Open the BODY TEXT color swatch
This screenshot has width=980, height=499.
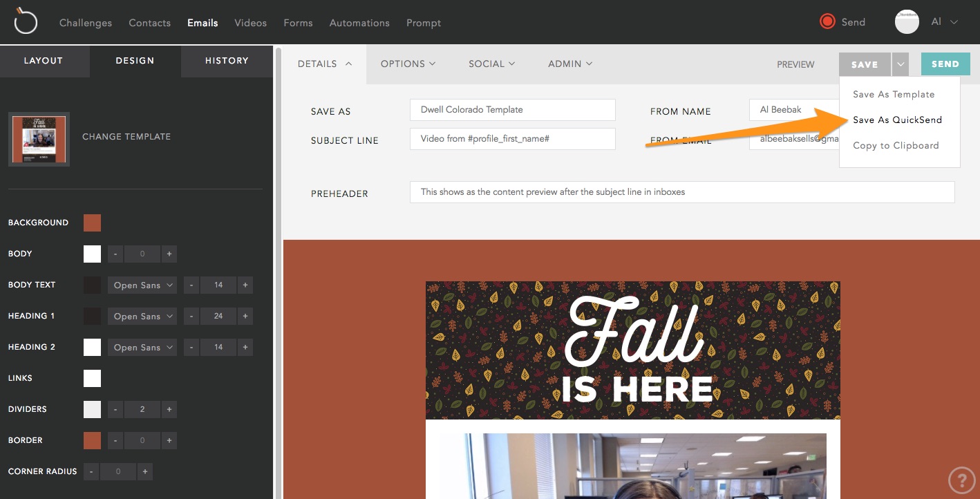click(x=92, y=285)
